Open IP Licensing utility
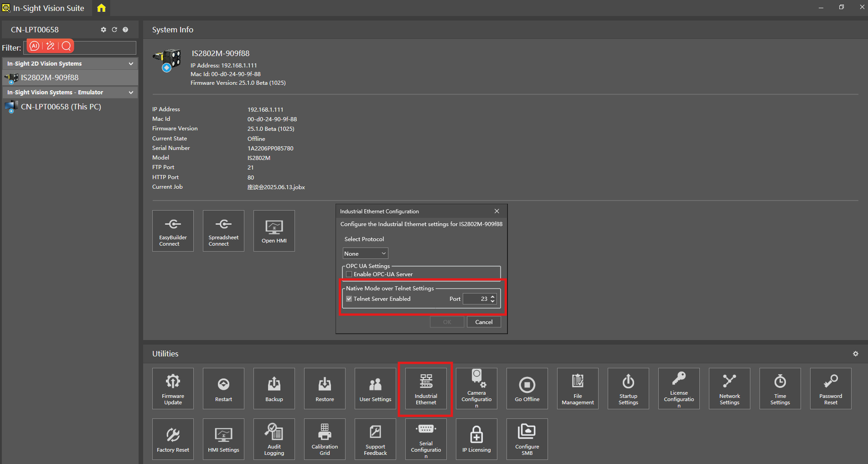The height and width of the screenshot is (464, 868). [x=476, y=439]
